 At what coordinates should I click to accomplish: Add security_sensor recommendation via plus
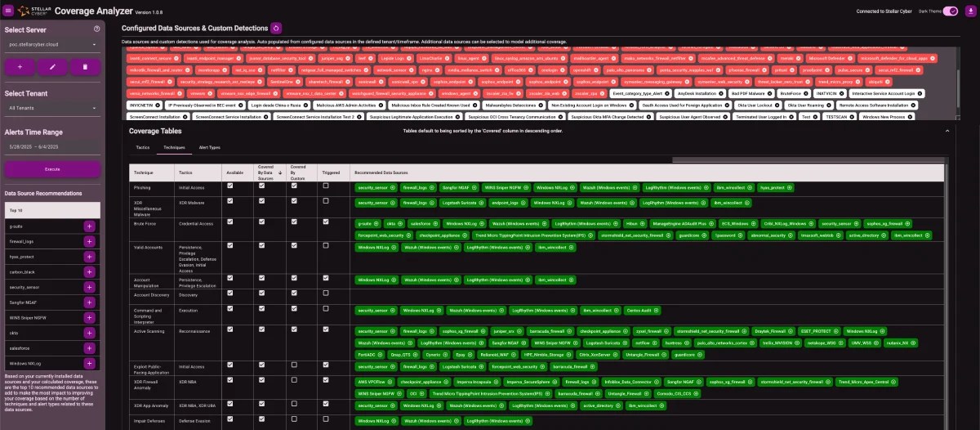pyautogui.click(x=89, y=287)
